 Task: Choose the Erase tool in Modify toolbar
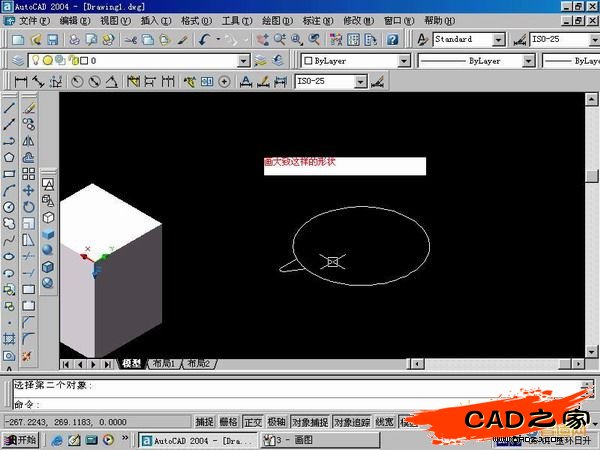pyautogui.click(x=28, y=107)
